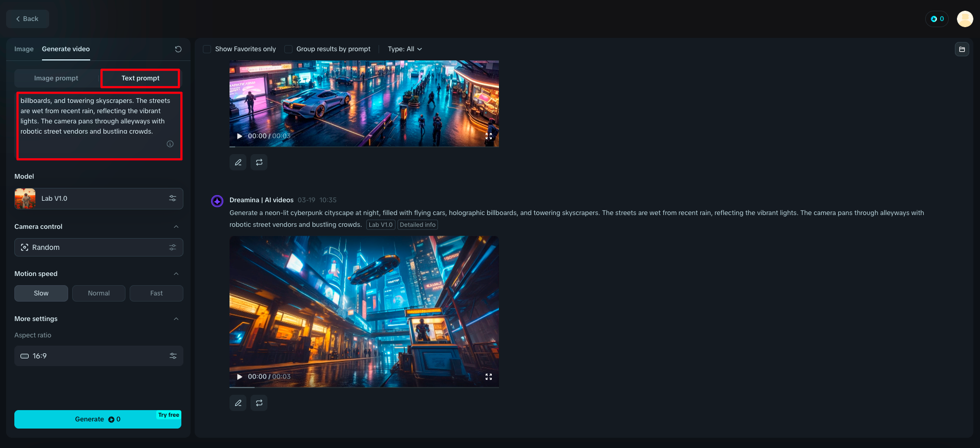Click inside the text prompt input box
980x448 pixels.
coord(99,126)
